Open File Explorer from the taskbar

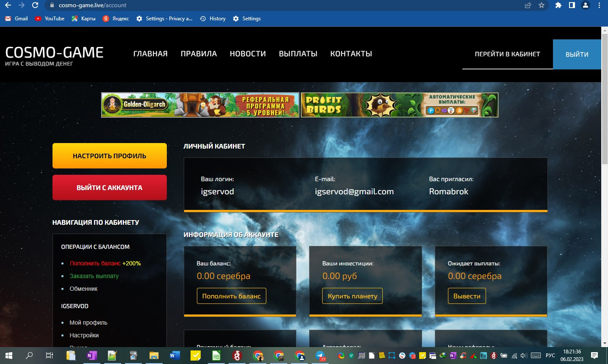pos(154,356)
